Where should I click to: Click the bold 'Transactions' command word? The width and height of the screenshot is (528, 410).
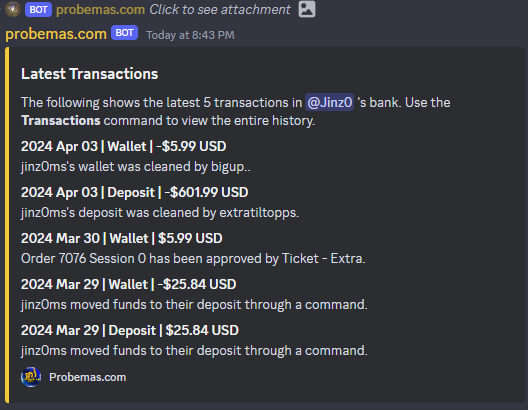coord(61,121)
